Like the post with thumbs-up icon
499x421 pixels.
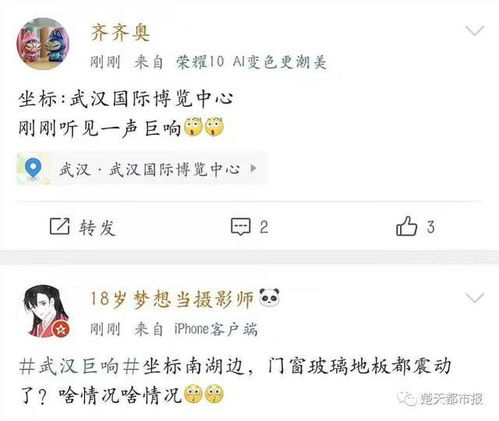click(x=407, y=226)
